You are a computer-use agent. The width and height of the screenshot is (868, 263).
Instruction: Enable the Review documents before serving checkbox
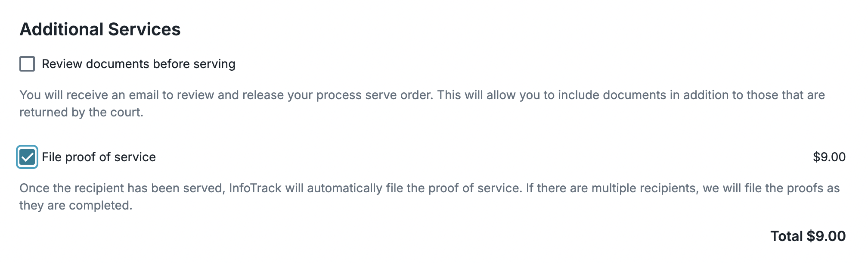click(x=27, y=64)
